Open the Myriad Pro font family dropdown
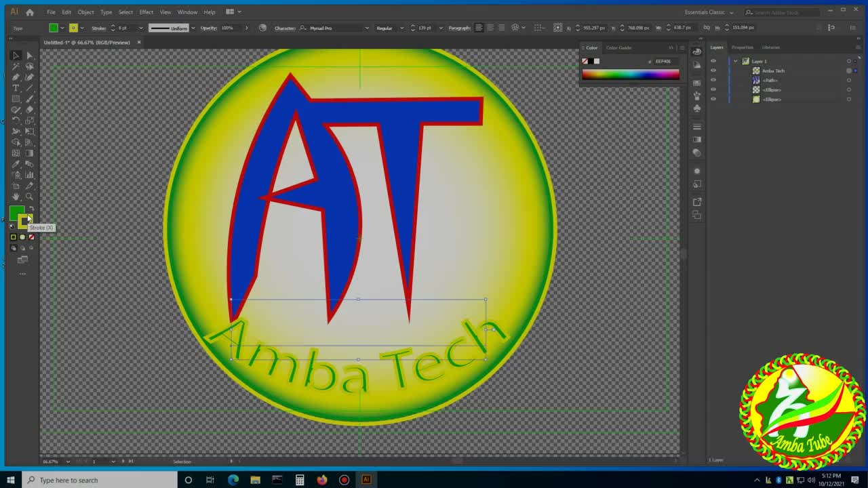Screen dimensions: 868x488 [x=367, y=28]
